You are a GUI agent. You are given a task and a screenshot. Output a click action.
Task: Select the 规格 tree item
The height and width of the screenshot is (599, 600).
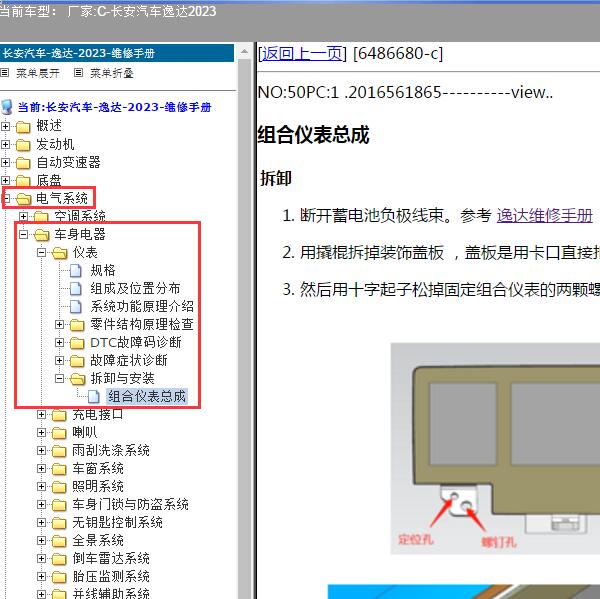point(103,270)
